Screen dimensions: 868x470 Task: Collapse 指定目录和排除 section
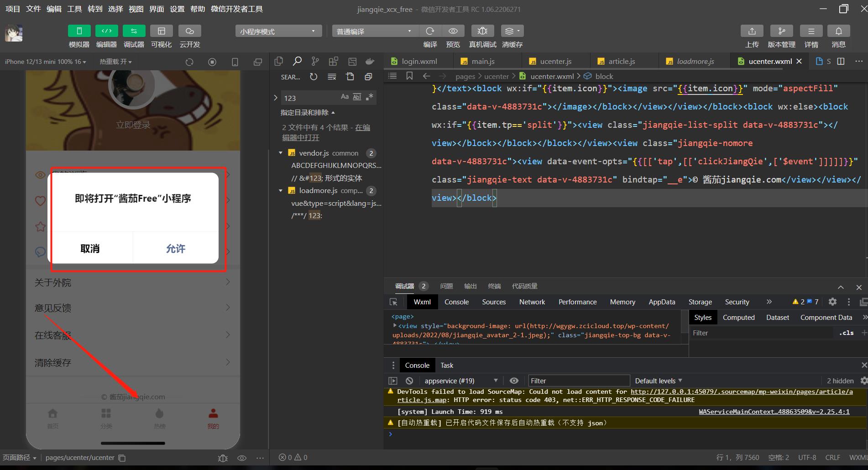click(308, 112)
